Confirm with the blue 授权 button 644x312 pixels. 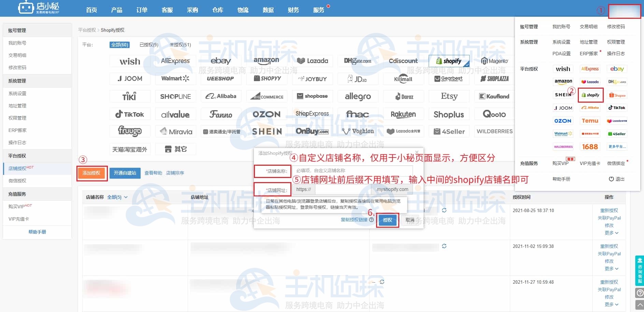click(x=388, y=220)
